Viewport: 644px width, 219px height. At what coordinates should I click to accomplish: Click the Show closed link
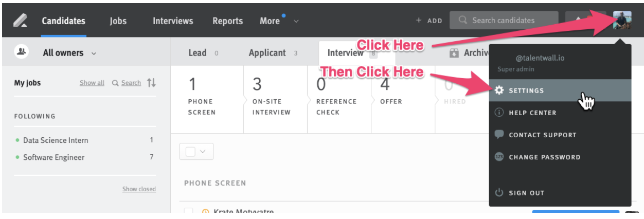(x=139, y=189)
